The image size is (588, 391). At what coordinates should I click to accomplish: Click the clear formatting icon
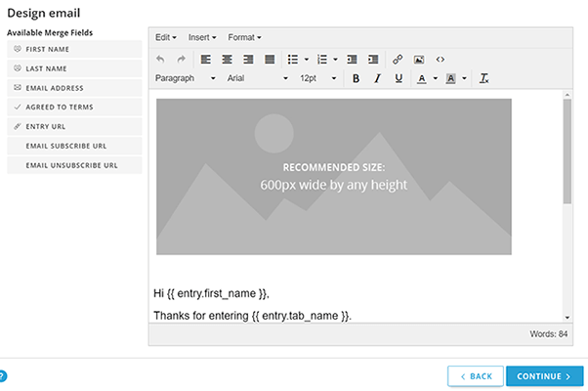point(483,78)
